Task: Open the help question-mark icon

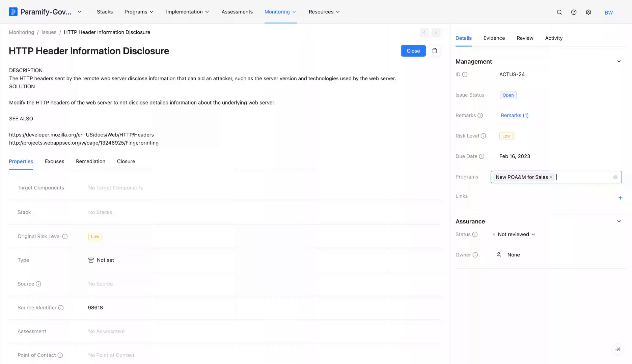Action: [574, 12]
